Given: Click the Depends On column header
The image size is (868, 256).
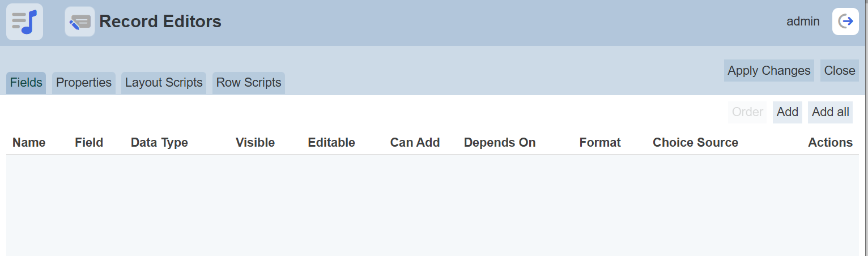Looking at the screenshot, I should coord(499,143).
